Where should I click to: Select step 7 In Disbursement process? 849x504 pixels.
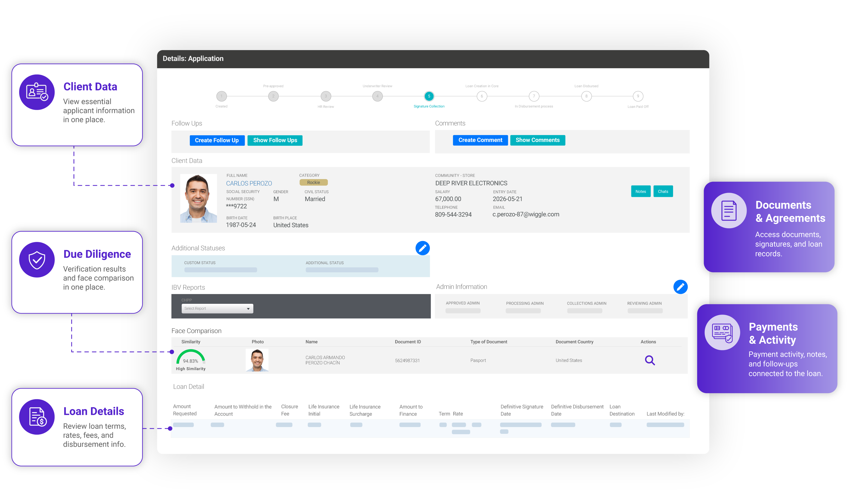[x=534, y=96]
